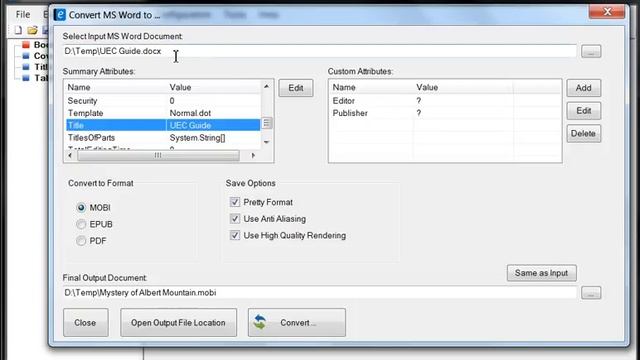Select the EPUB format radio button
This screenshot has width=640, height=360.
[81, 224]
